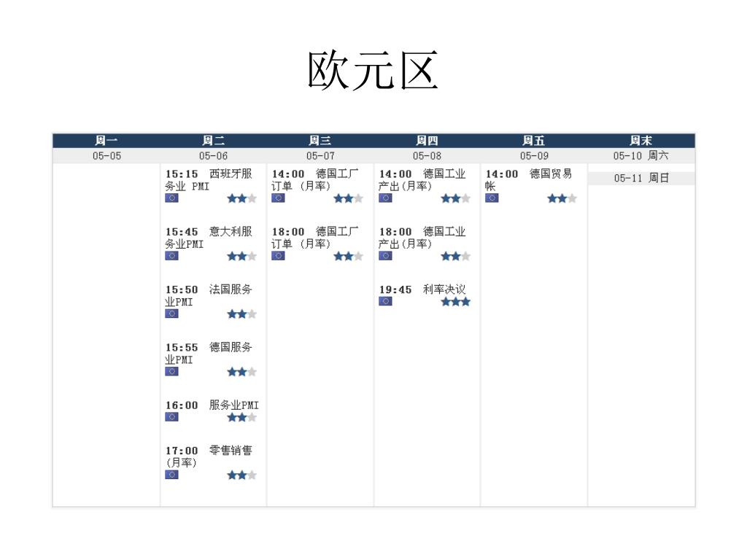Select the 周一 column header

tap(107, 141)
